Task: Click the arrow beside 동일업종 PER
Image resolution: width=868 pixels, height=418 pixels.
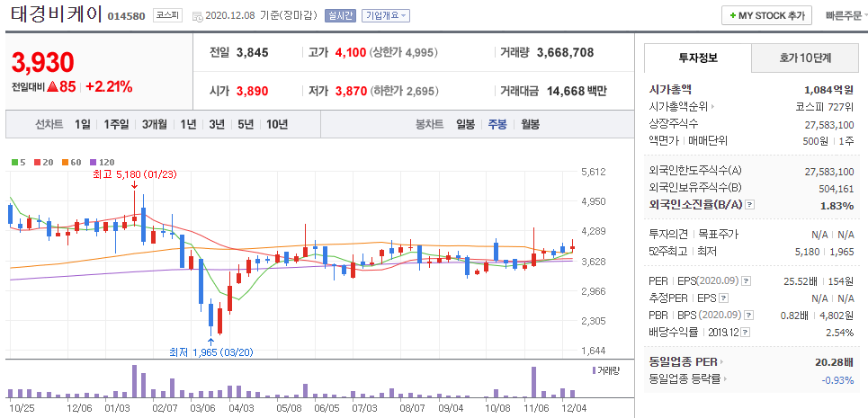Action: click(722, 362)
